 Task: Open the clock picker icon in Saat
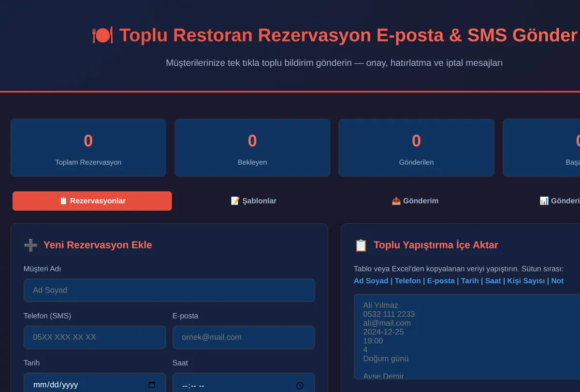tap(300, 386)
